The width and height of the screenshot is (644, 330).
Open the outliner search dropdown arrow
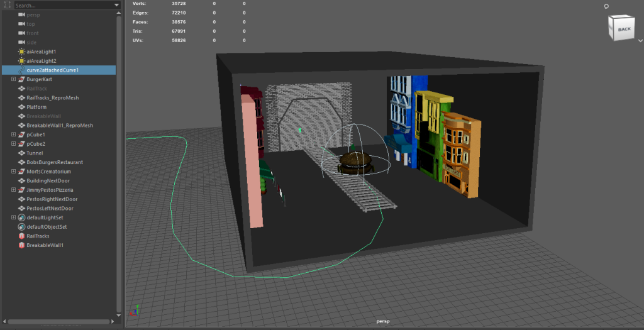tap(116, 5)
